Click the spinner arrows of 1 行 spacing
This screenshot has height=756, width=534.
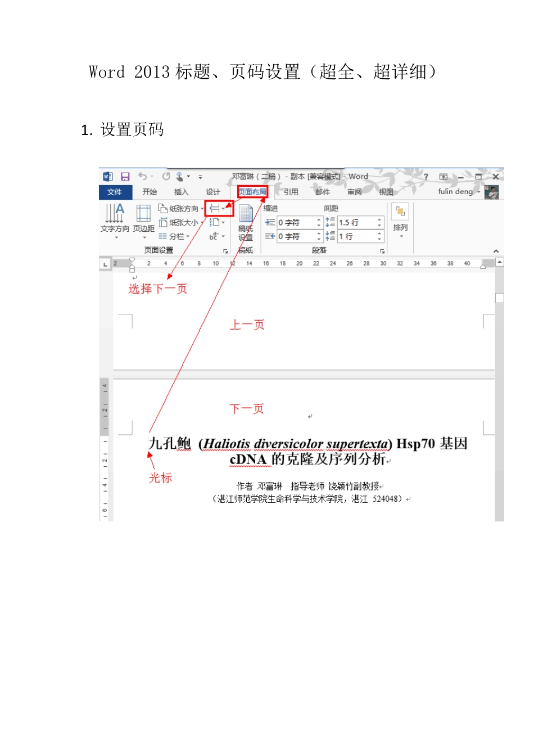coord(379,236)
